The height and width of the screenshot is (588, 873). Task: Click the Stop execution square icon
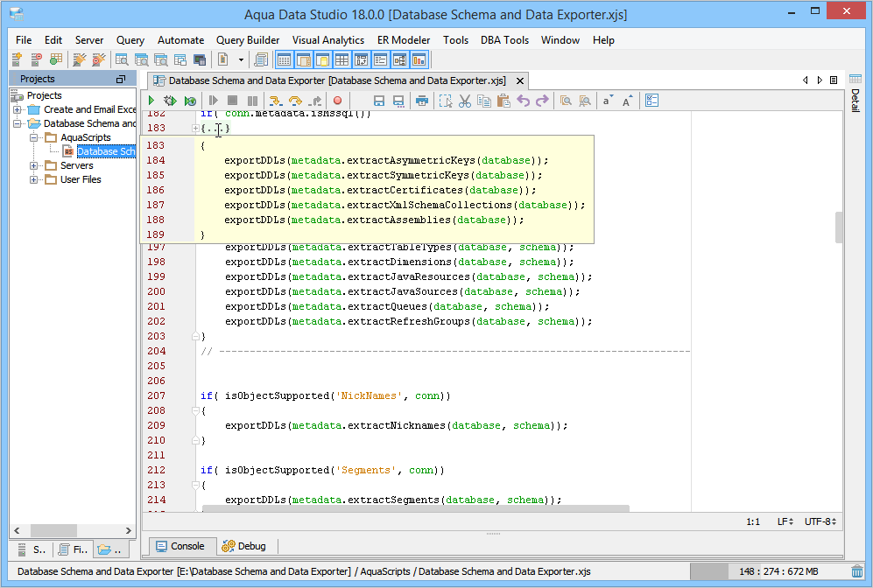click(233, 101)
